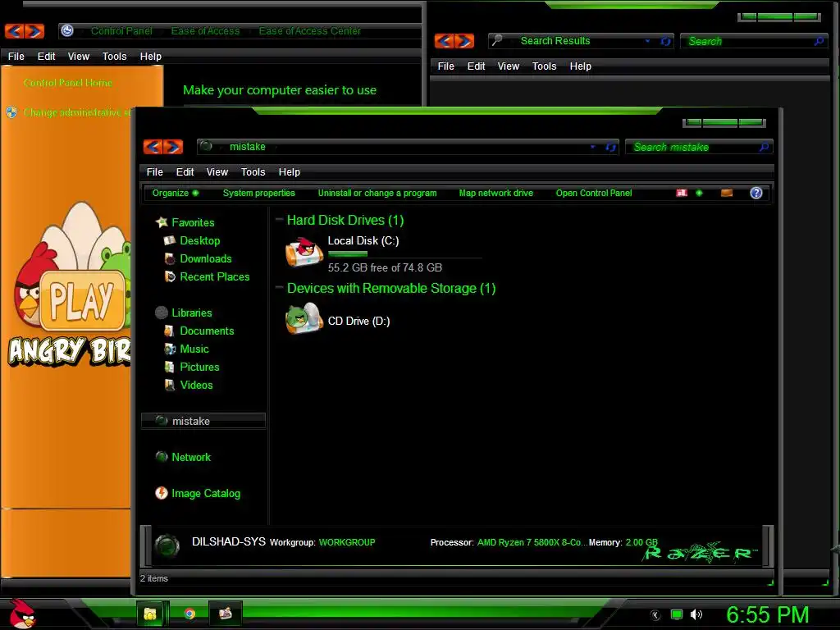Open the Angry Birds Start button
Screen dimensions: 840x630
point(22,614)
